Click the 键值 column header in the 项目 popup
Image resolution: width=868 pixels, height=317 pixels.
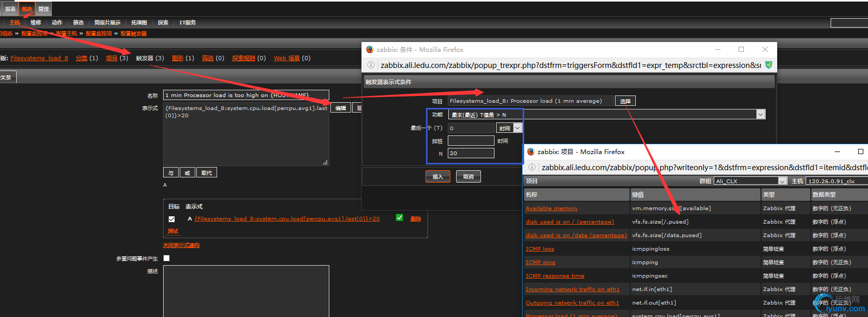click(696, 195)
